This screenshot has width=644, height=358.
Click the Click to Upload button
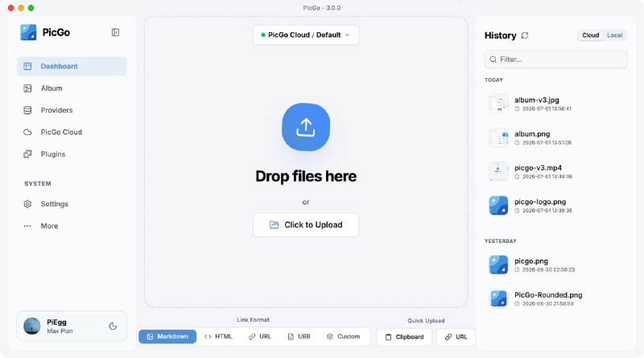tap(306, 224)
